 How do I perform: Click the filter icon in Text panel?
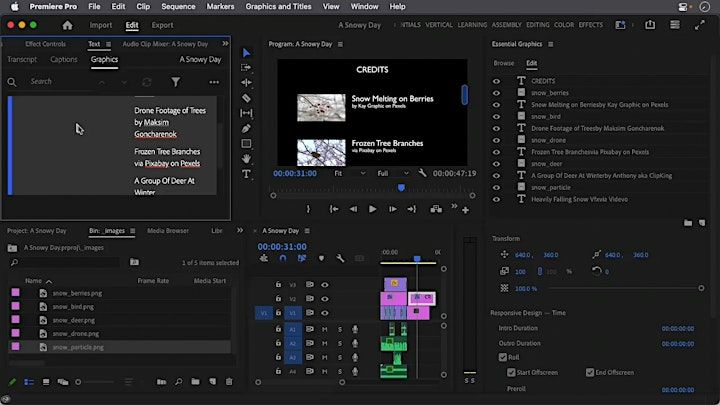[176, 82]
